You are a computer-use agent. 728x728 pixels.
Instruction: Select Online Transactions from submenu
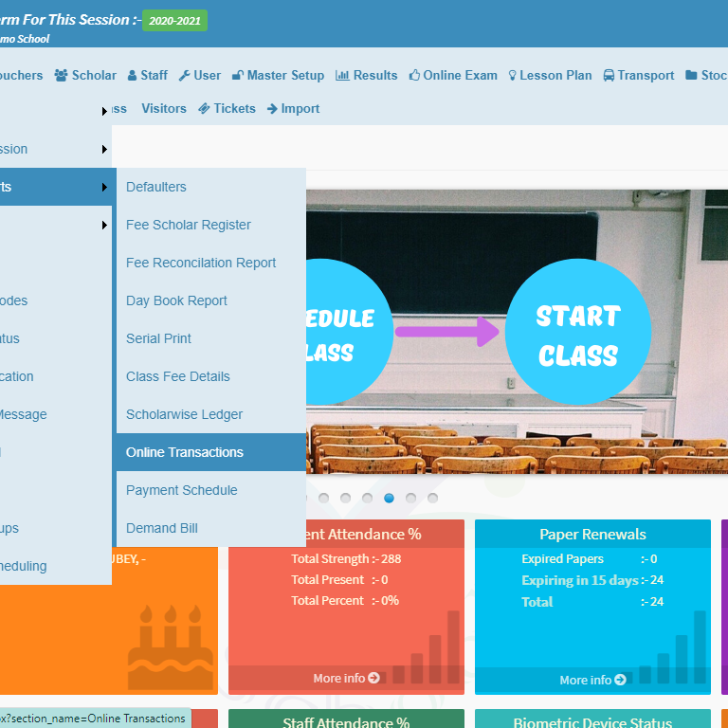tap(185, 452)
